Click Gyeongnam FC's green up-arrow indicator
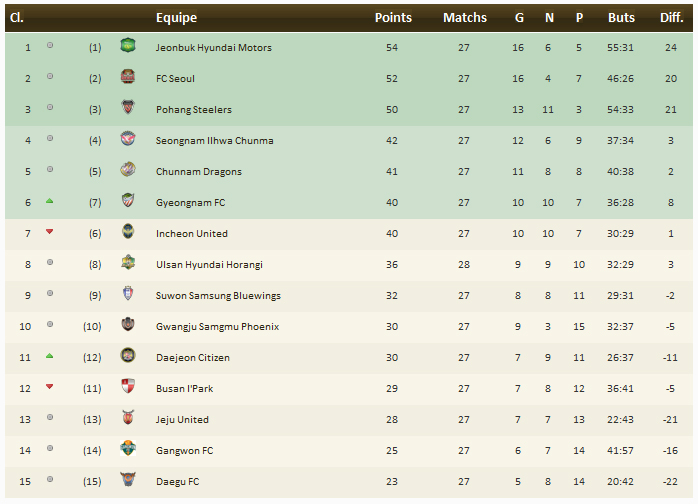 coord(50,202)
